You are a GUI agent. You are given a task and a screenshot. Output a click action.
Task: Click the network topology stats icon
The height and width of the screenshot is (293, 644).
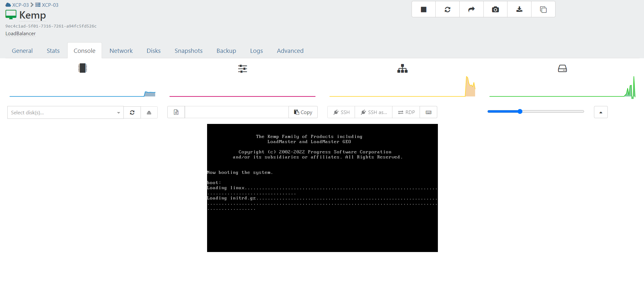click(402, 69)
